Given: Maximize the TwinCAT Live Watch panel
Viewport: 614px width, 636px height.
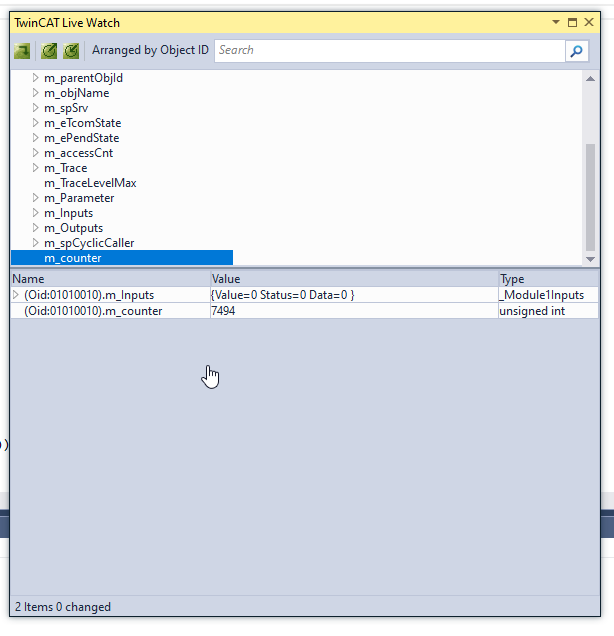Looking at the screenshot, I should coord(572,22).
